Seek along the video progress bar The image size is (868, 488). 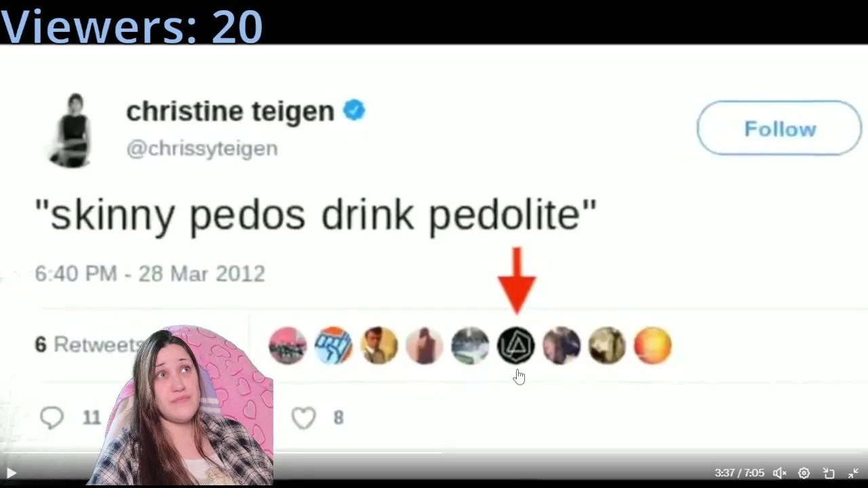[434, 453]
